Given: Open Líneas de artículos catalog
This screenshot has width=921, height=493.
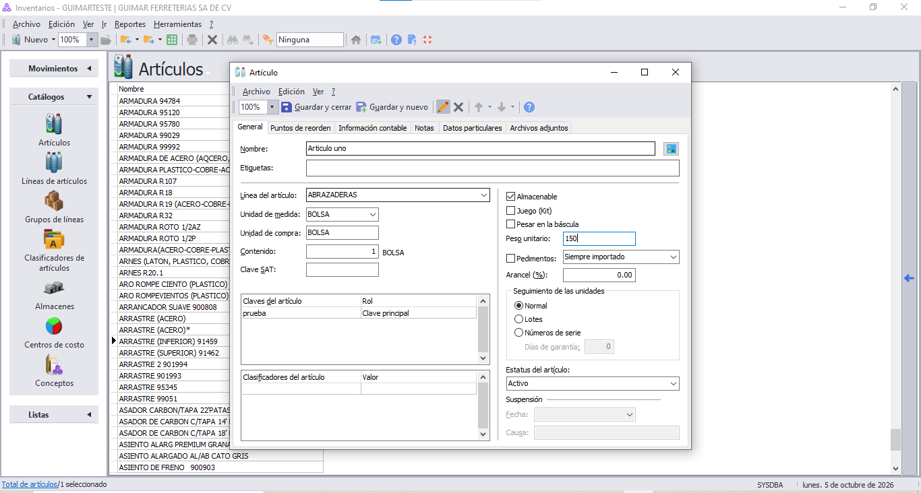Looking at the screenshot, I should 53,162.
